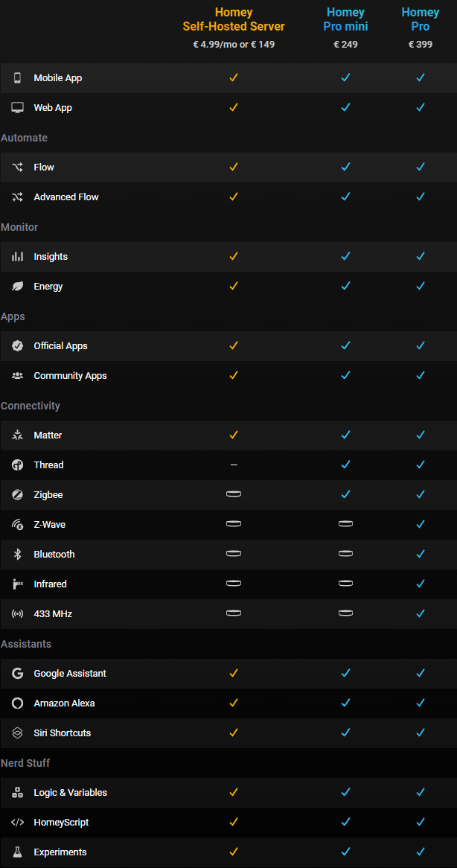Click the Nerd Stuff section heading
Image resolution: width=457 pixels, height=868 pixels.
click(x=25, y=763)
